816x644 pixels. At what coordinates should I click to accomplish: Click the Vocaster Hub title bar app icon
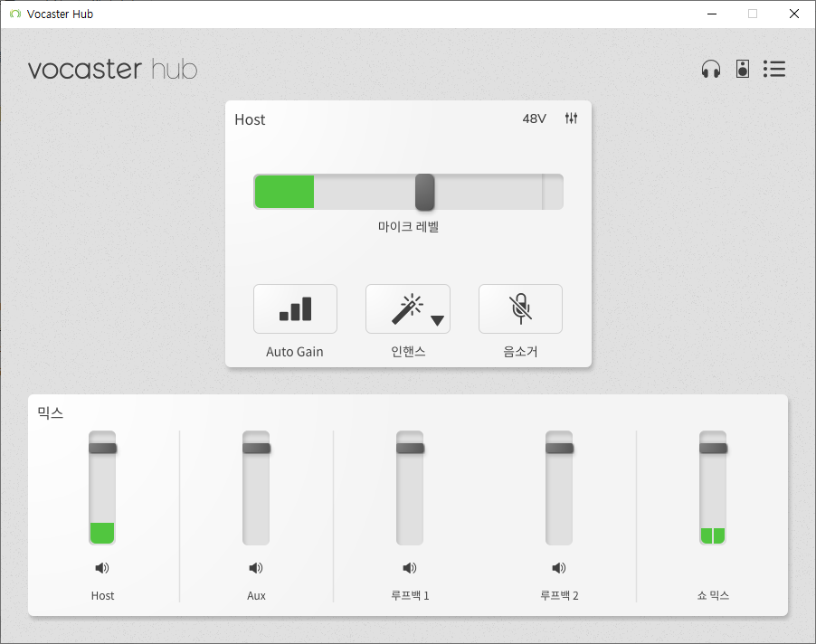[14, 14]
